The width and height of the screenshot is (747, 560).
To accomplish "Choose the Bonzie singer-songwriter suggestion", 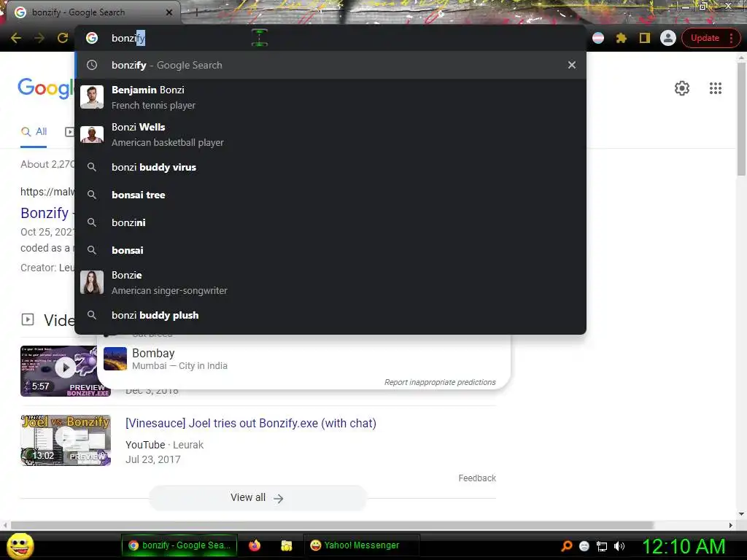I will point(330,282).
